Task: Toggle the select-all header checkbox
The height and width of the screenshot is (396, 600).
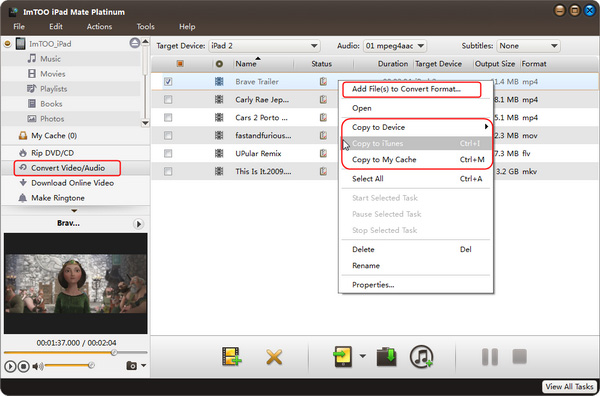Action: coord(180,64)
